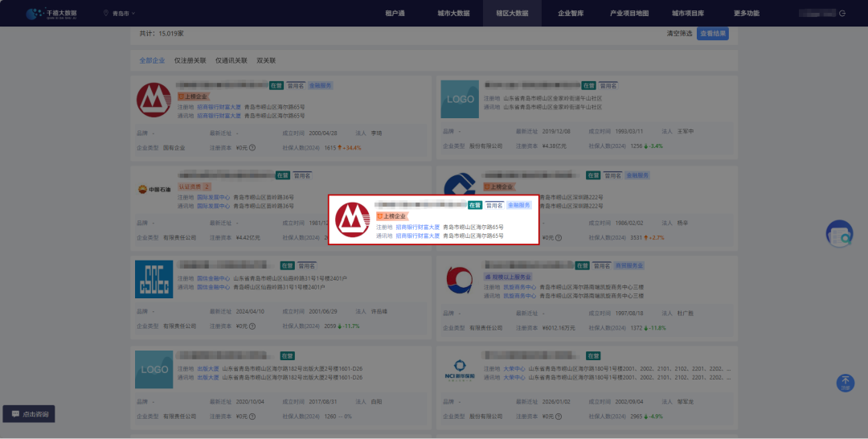
Task: Click the 点击咨询 chat button
Action: [x=29, y=414]
